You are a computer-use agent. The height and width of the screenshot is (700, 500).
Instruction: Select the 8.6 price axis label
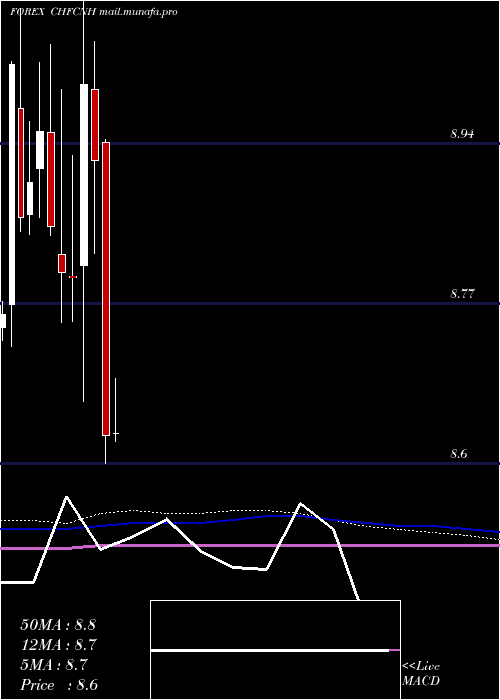coord(458,454)
